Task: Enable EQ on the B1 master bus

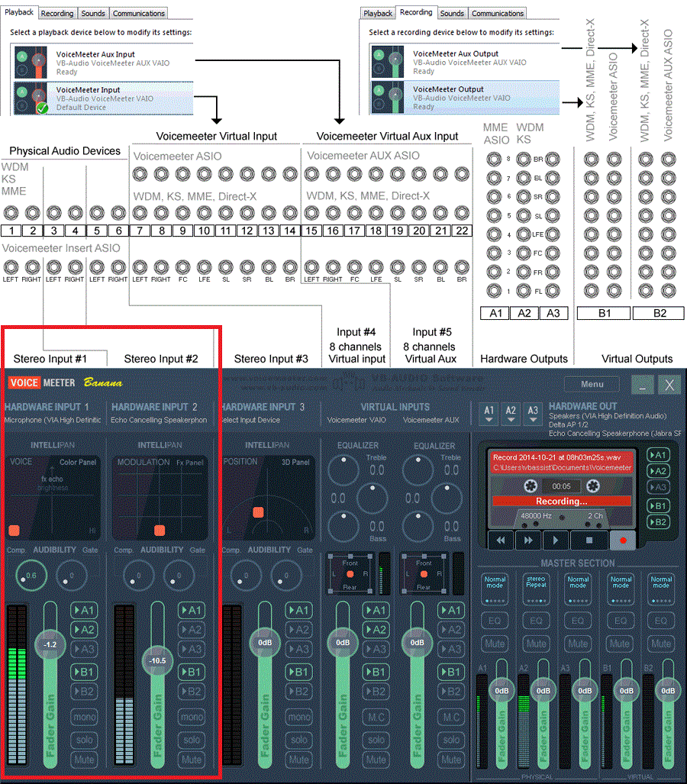Action: pyautogui.click(x=620, y=621)
